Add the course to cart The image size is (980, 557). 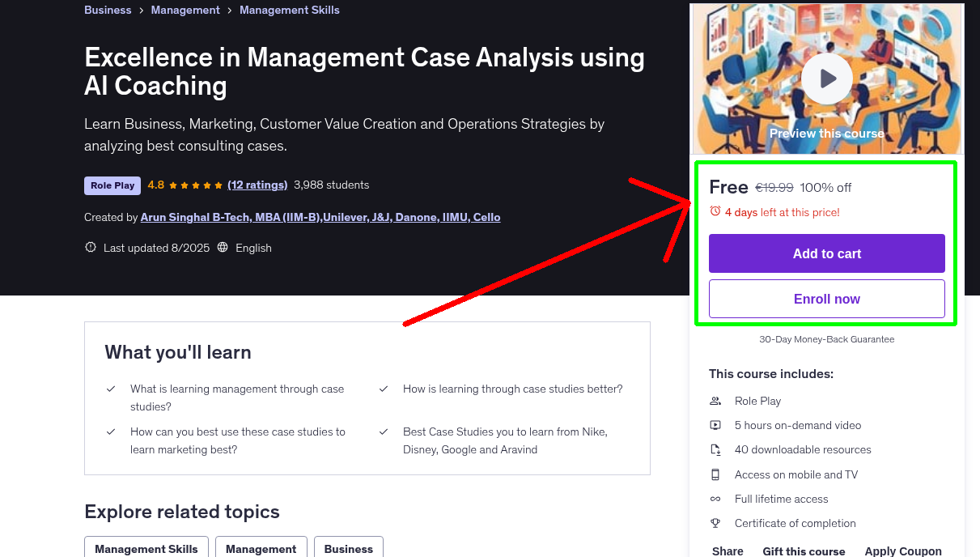826,253
